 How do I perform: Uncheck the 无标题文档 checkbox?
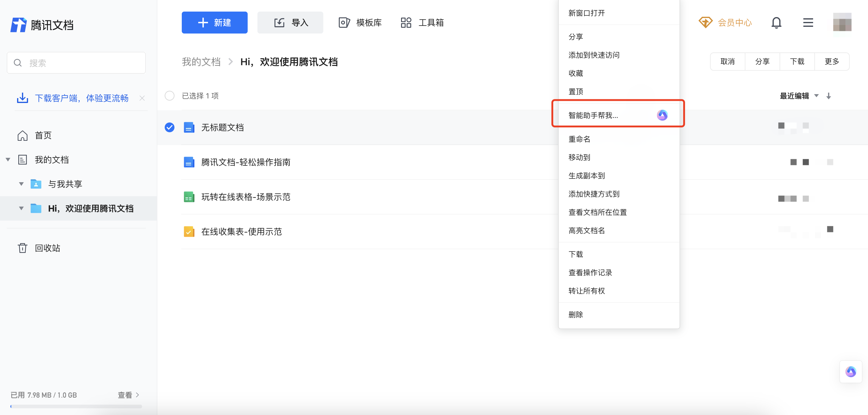pyautogui.click(x=170, y=127)
